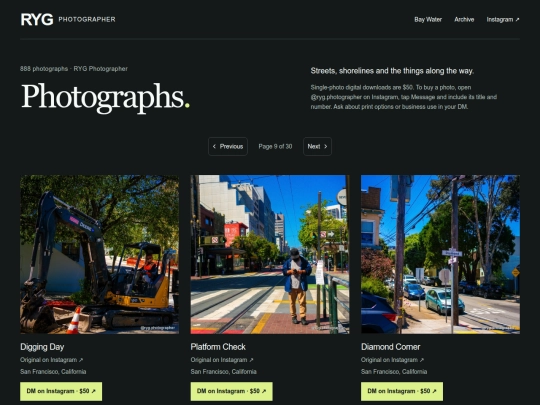Click DM on Instagram button for Platform Check
The width and height of the screenshot is (540, 405).
click(x=231, y=391)
